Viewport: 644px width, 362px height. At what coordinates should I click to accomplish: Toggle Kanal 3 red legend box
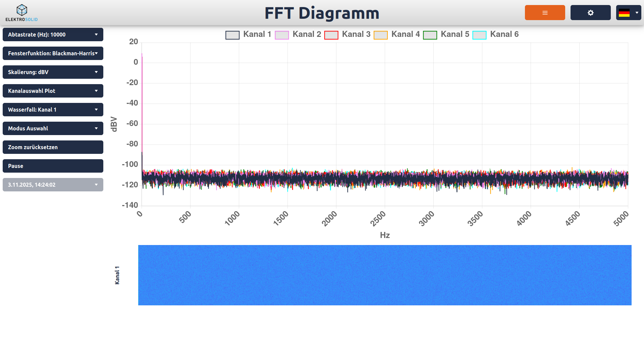331,35
